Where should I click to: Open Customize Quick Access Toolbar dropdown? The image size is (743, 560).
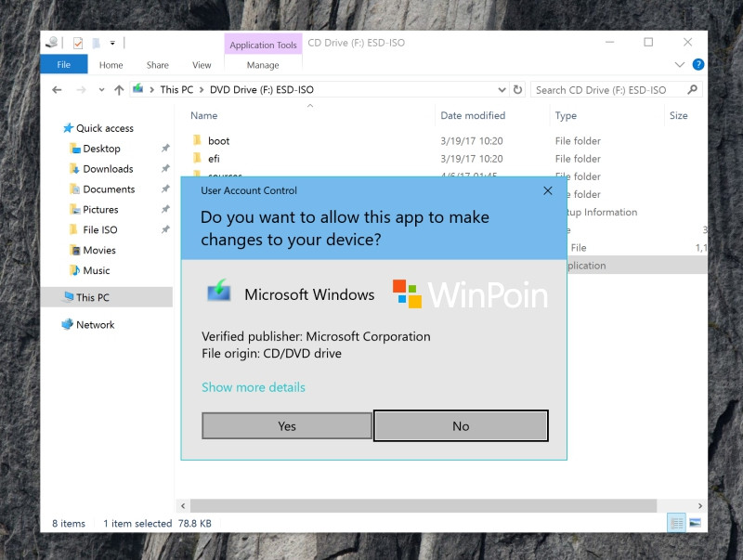[x=112, y=43]
